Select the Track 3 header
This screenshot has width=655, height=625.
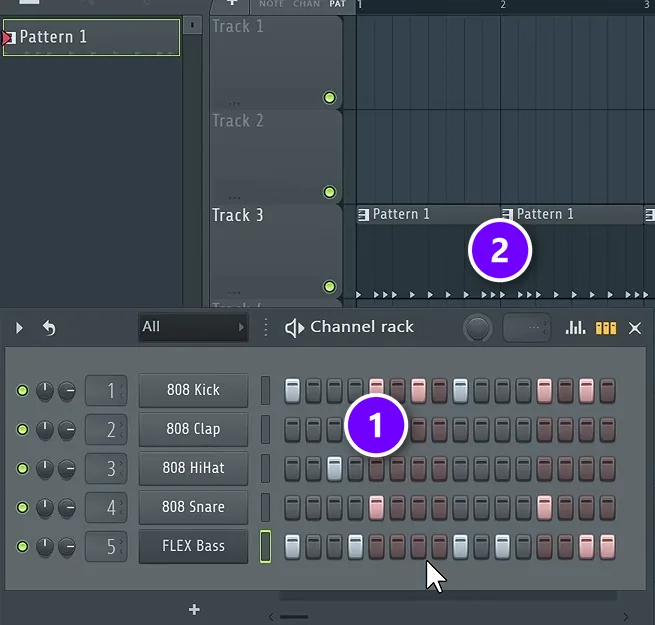pyautogui.click(x=276, y=252)
